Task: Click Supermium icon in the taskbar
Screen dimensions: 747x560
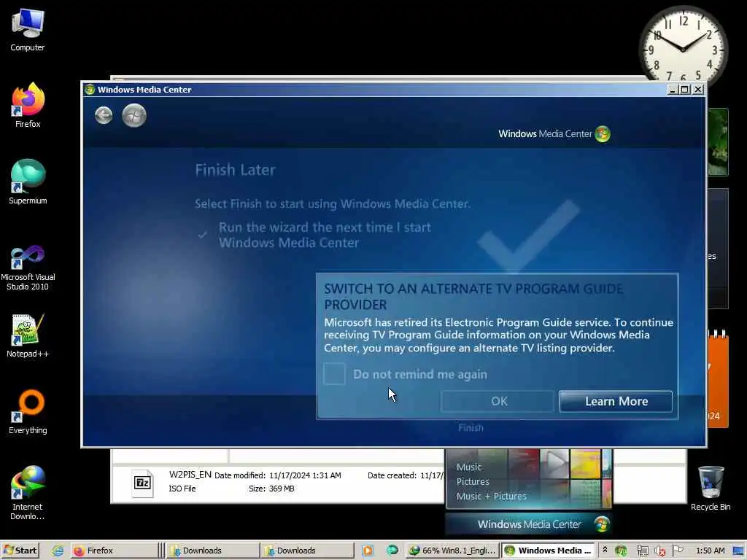Action: (392, 551)
